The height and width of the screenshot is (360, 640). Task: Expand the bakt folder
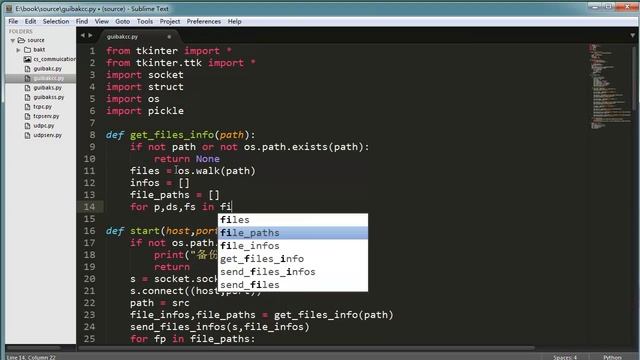(18, 50)
